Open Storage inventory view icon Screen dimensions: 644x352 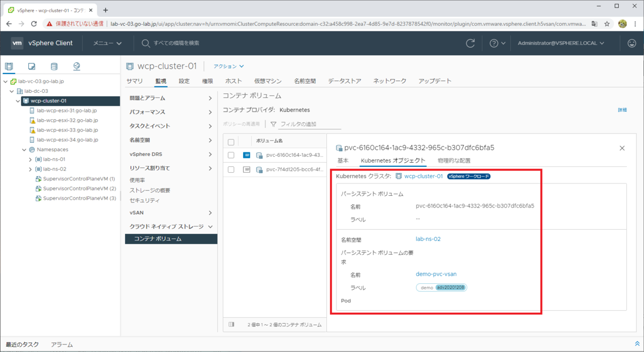click(54, 67)
